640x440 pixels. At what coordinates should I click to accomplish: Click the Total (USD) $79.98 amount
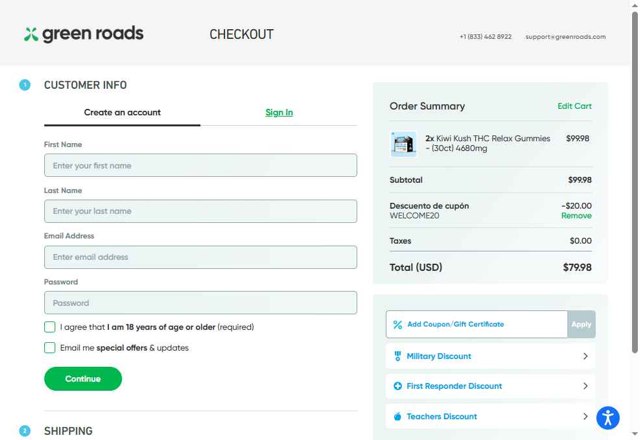pyautogui.click(x=577, y=267)
